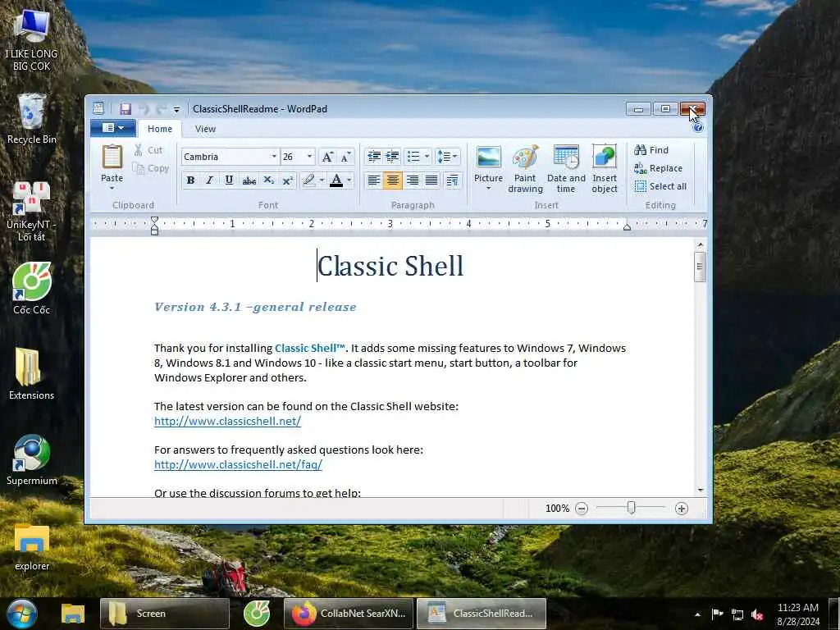Viewport: 840px width, 630px height.
Task: Click the vertical scrollbar down arrow
Action: (701, 490)
